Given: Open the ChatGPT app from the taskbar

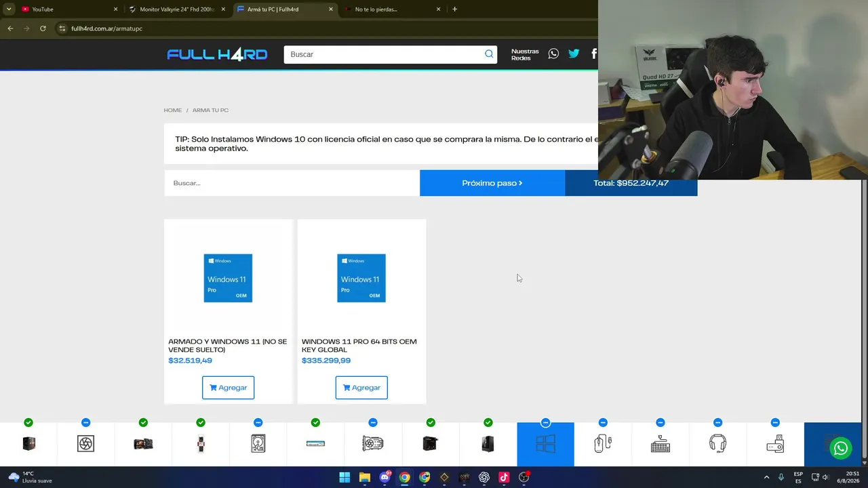Looking at the screenshot, I should pyautogui.click(x=484, y=477).
